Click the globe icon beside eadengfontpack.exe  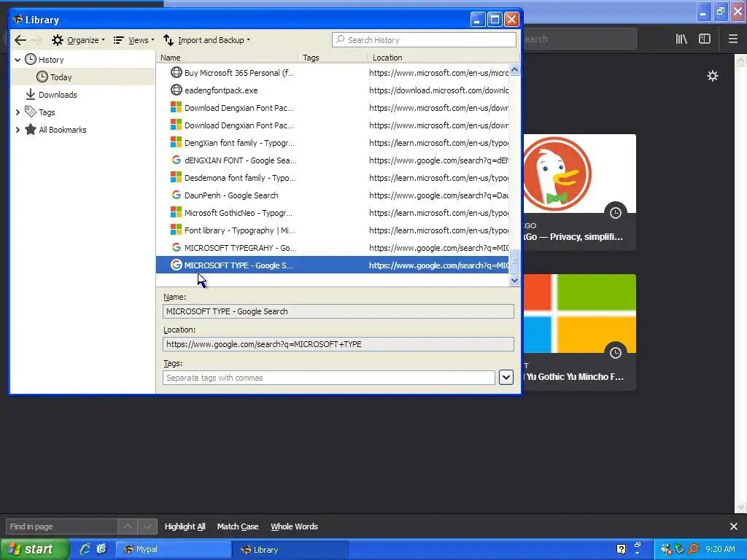[177, 90]
